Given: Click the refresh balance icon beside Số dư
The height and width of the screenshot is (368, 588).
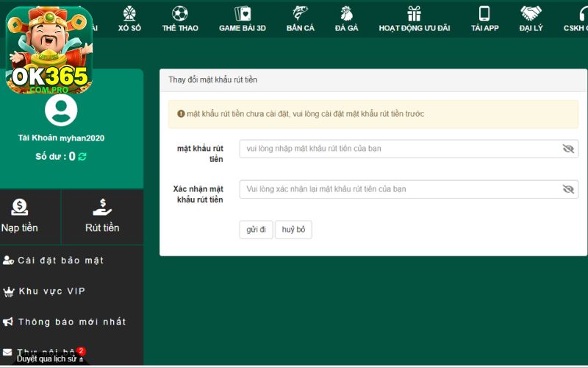Looking at the screenshot, I should point(82,156).
